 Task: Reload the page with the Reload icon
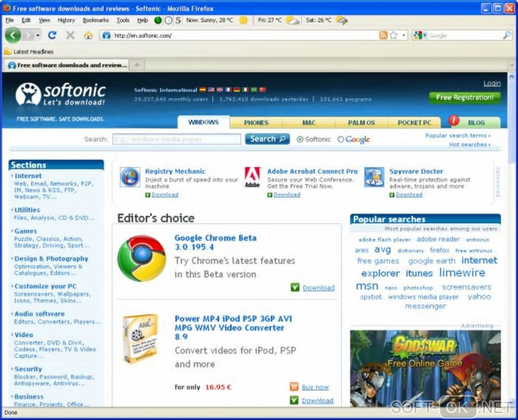52,35
